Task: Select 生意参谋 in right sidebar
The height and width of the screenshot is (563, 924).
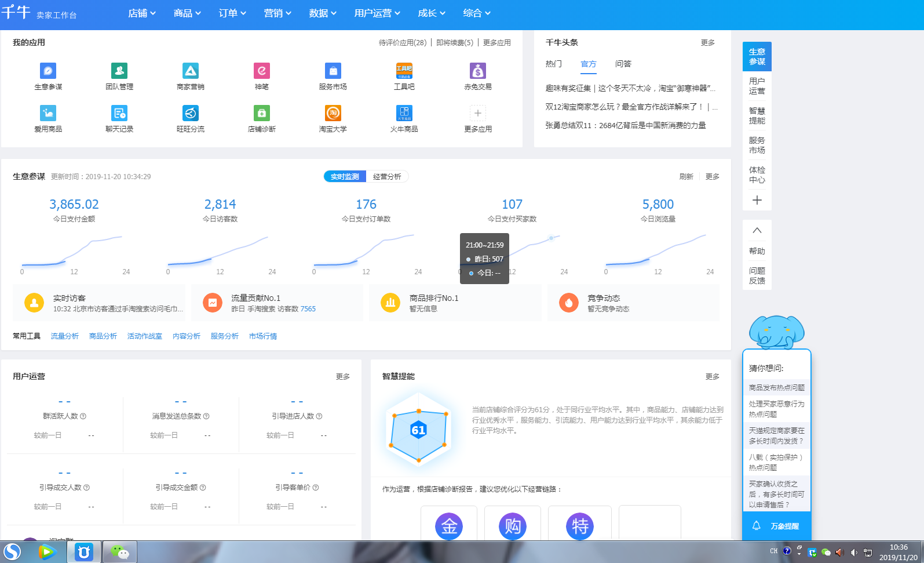Action: point(757,57)
